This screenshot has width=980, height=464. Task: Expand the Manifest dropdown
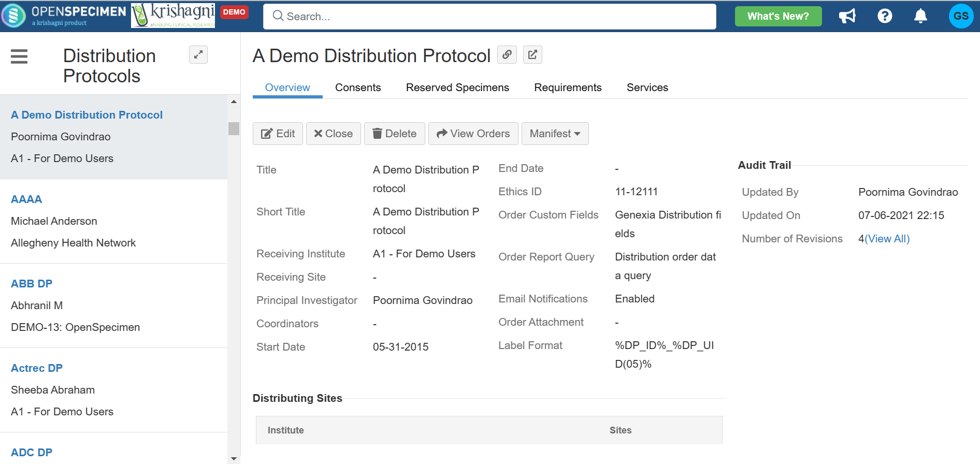[555, 134]
